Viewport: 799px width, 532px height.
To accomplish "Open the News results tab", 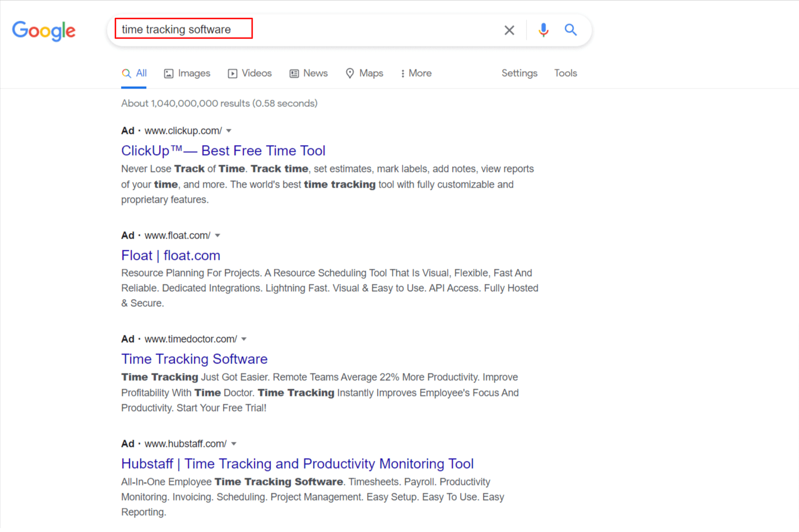I will (309, 73).
